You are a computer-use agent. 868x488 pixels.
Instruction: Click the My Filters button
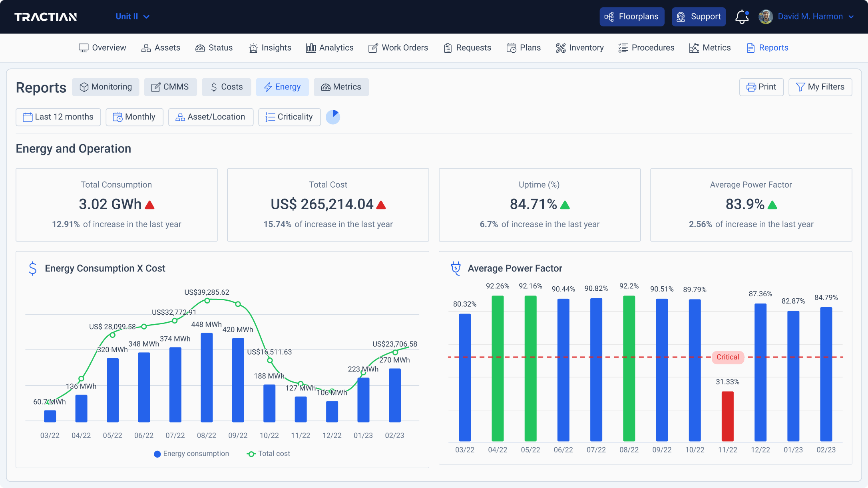(x=820, y=87)
